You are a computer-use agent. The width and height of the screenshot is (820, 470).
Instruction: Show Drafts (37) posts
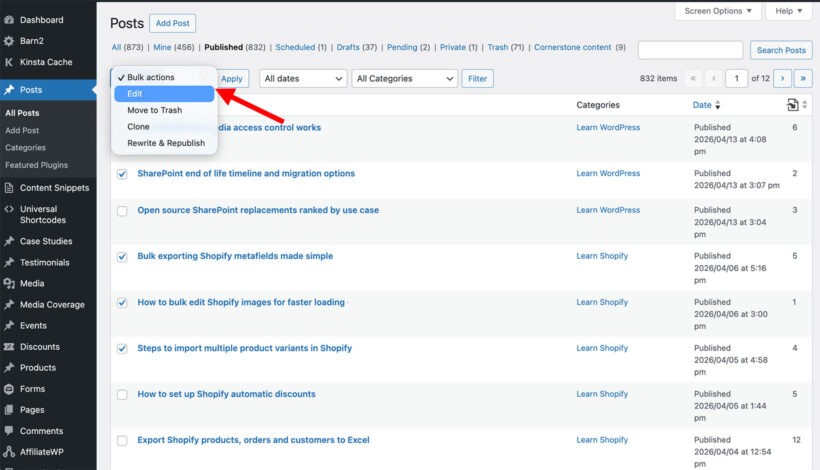pos(357,47)
